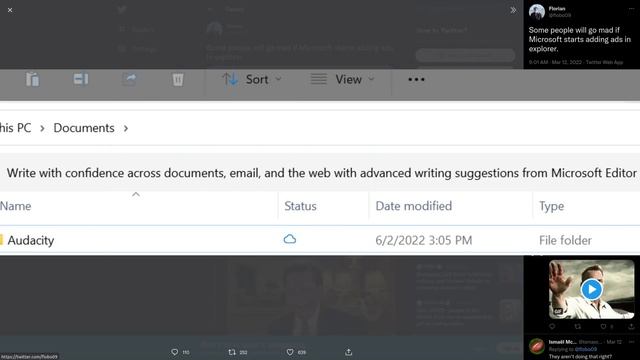The width and height of the screenshot is (640, 360).
Task: Reply icon under the GIF reply
Action: pos(552,326)
